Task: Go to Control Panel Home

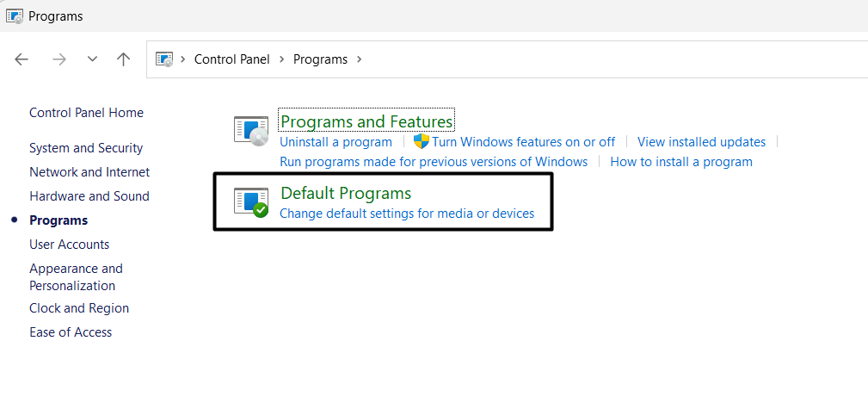Action: tap(86, 113)
